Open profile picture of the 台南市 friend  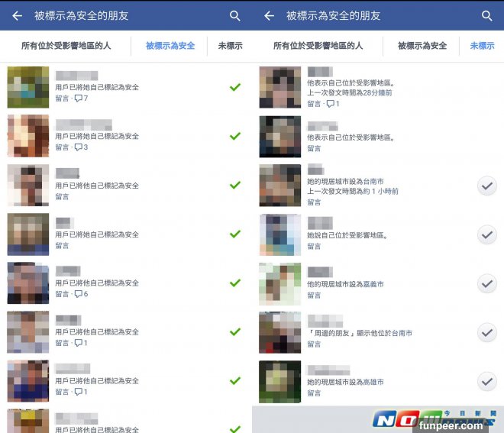[280, 185]
